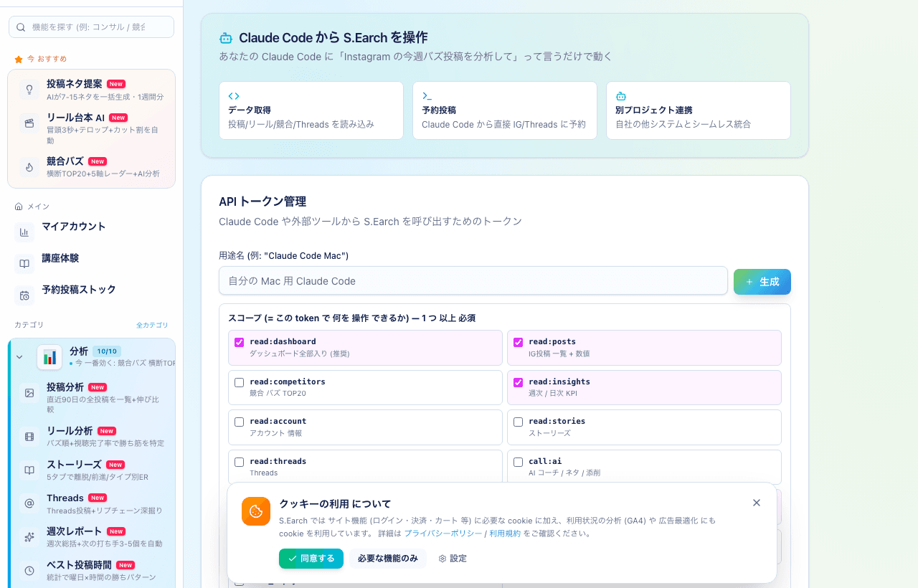
Task: Click the book icon beside 講座体験
Action: (24, 264)
